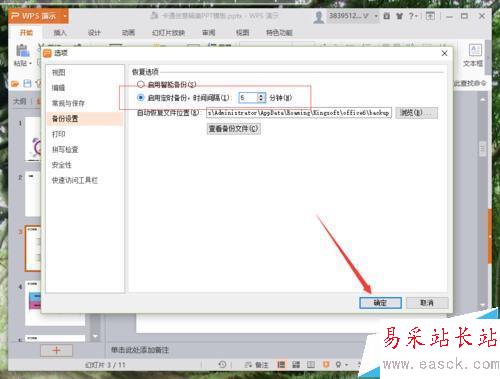Click the auto-recovery file path field
Image resolution: width=500 pixels, height=379 pixels.
pyautogui.click(x=299, y=113)
